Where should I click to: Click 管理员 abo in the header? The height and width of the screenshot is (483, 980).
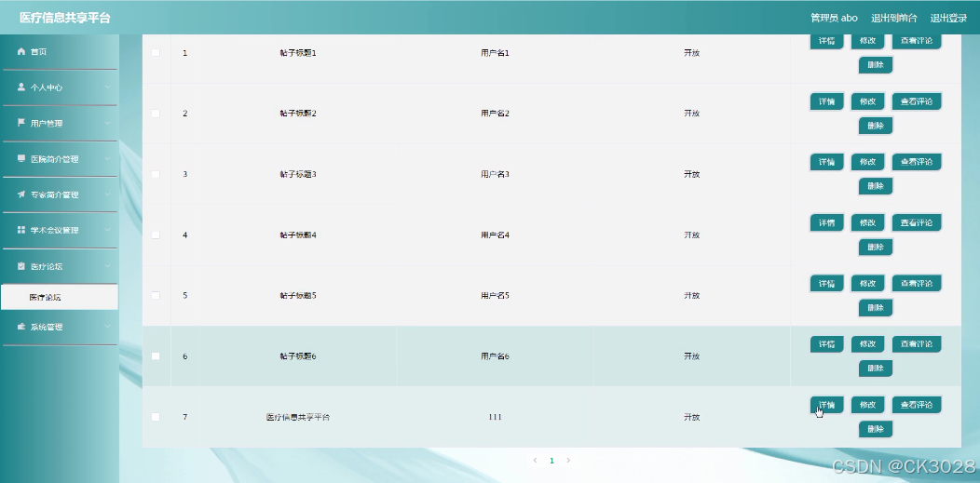coord(834,18)
